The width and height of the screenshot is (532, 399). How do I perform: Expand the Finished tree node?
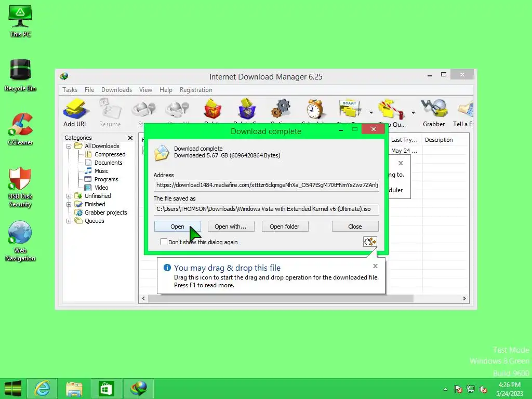click(69, 204)
